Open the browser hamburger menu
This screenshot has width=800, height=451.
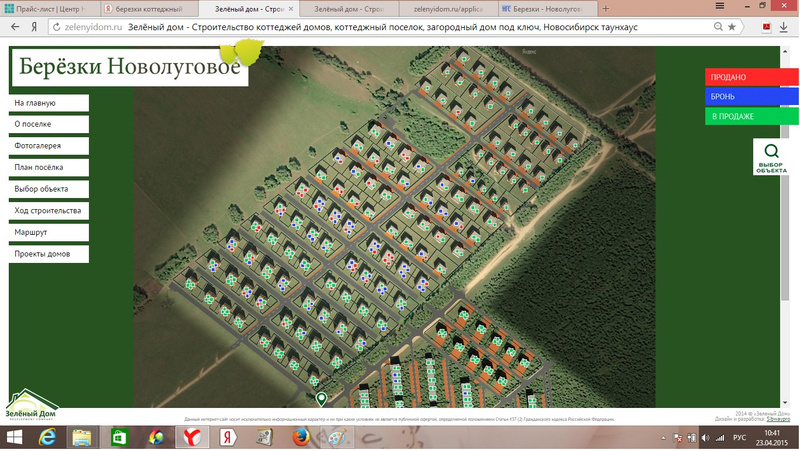(x=720, y=6)
